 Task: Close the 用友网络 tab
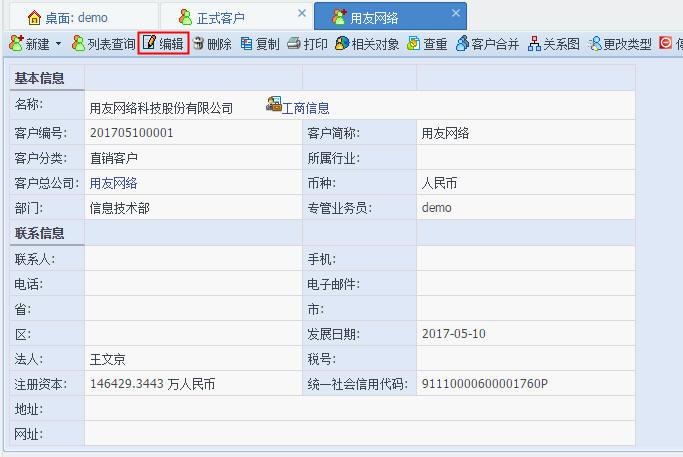[x=456, y=13]
